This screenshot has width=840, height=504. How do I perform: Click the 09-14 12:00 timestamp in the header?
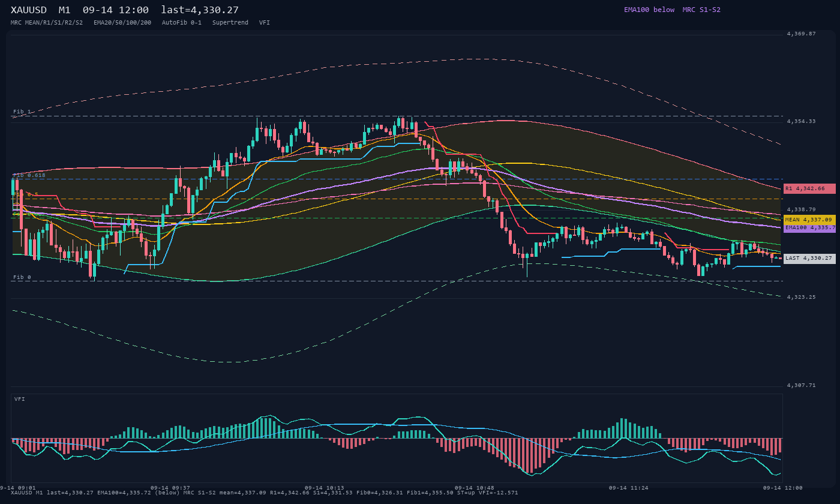point(116,10)
